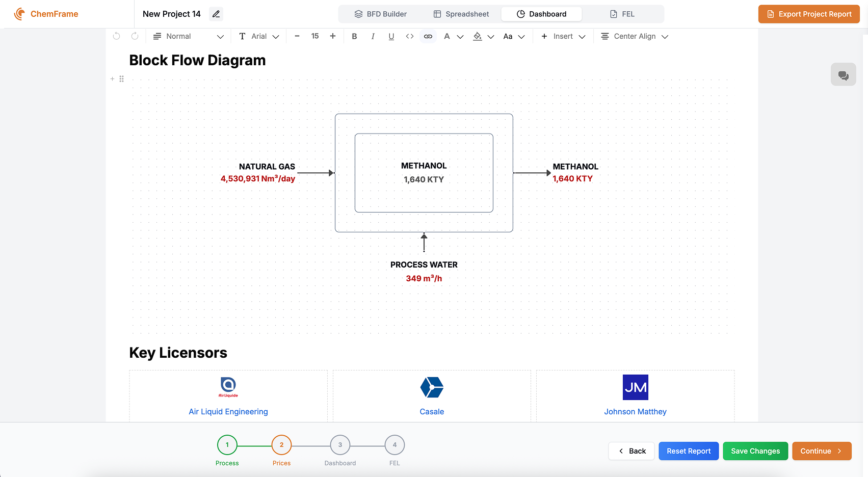The image size is (868, 477).
Task: Switch to the Spreadsheet tab
Action: click(x=461, y=14)
